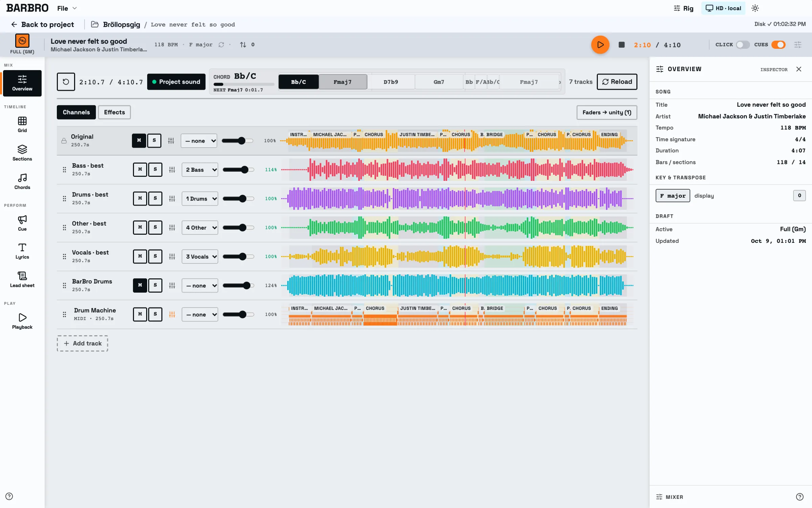Screen dimensions: 812x508
Task: Toggle the CLICK switch
Action: point(743,45)
